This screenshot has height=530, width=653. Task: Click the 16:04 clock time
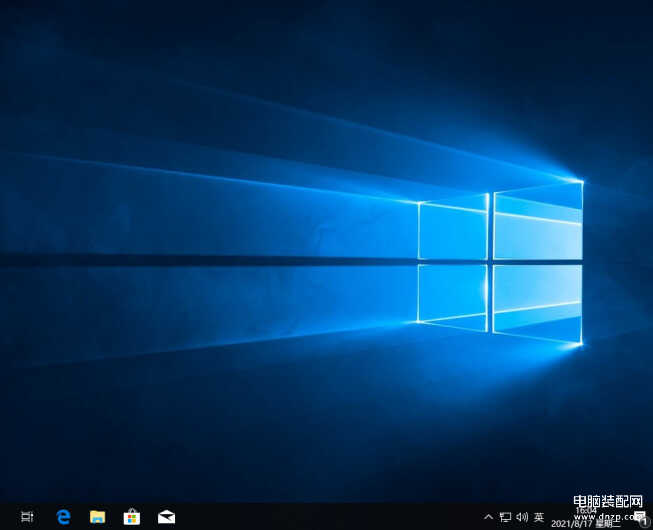585,511
